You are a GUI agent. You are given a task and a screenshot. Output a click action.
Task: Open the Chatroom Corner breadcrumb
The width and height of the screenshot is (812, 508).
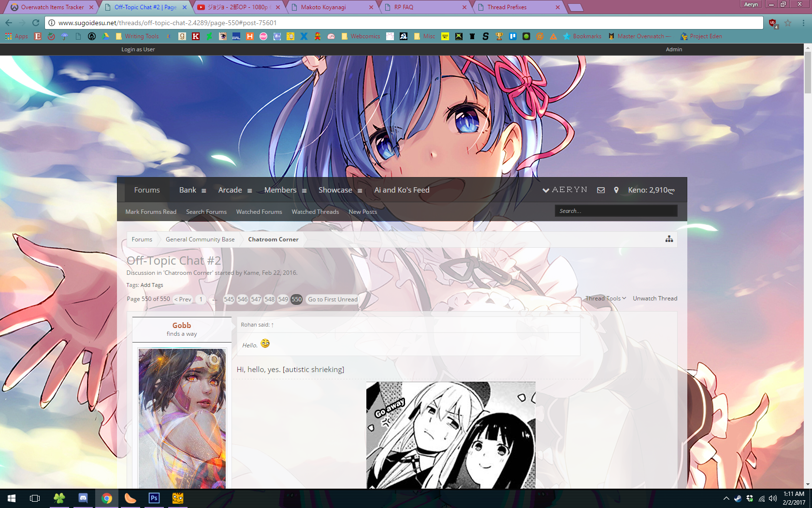[x=273, y=239]
